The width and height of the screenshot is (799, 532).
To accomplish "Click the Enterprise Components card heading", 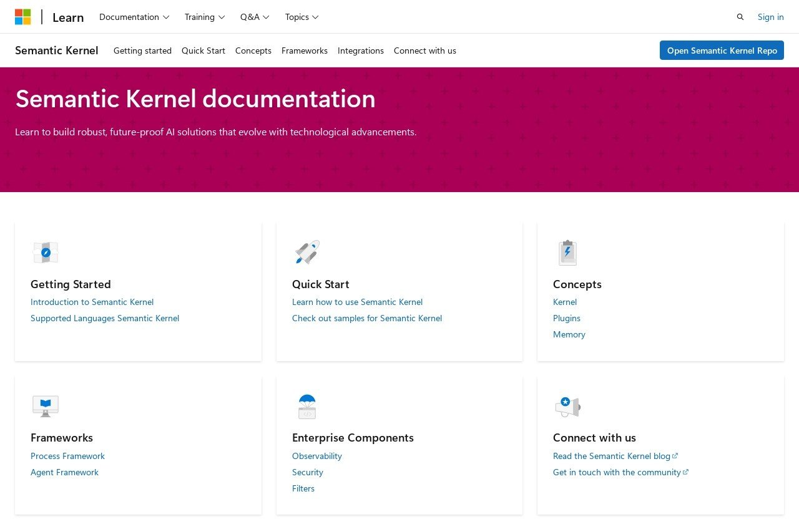I will point(353,438).
